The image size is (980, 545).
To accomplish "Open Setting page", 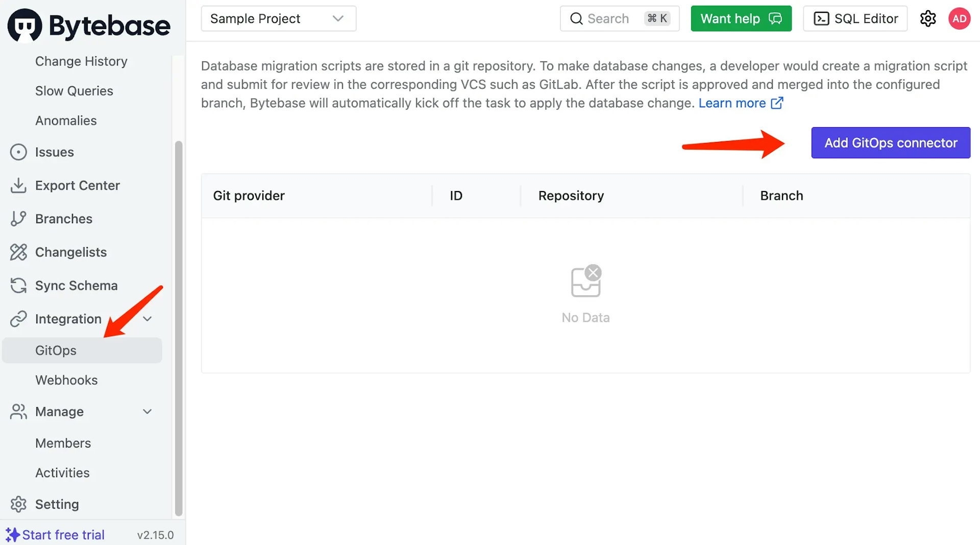I will click(x=57, y=504).
